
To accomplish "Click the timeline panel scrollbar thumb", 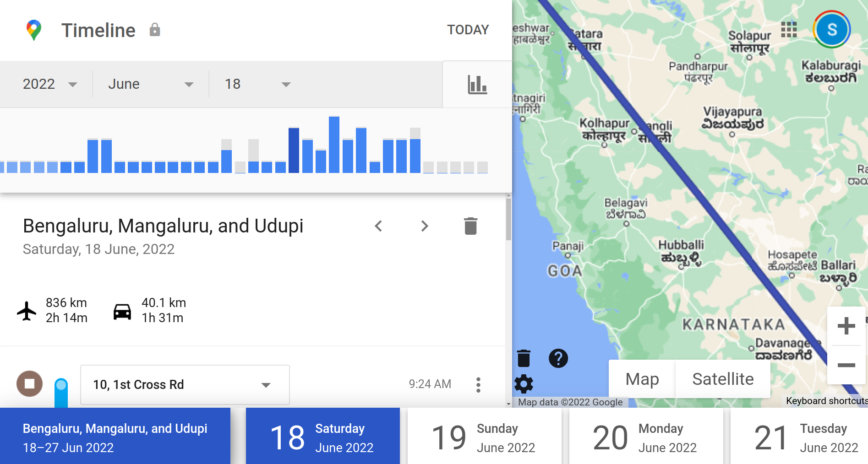I will 508,220.
